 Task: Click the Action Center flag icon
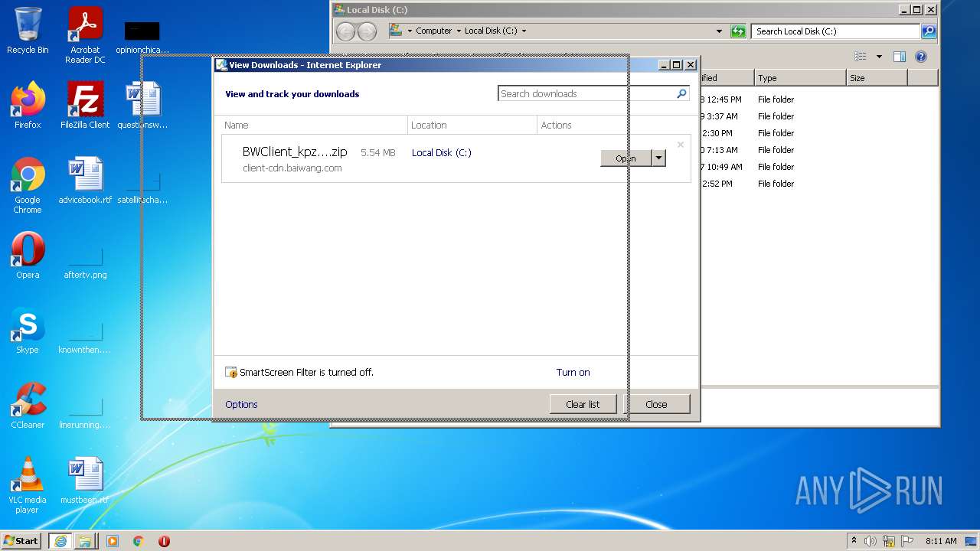907,541
